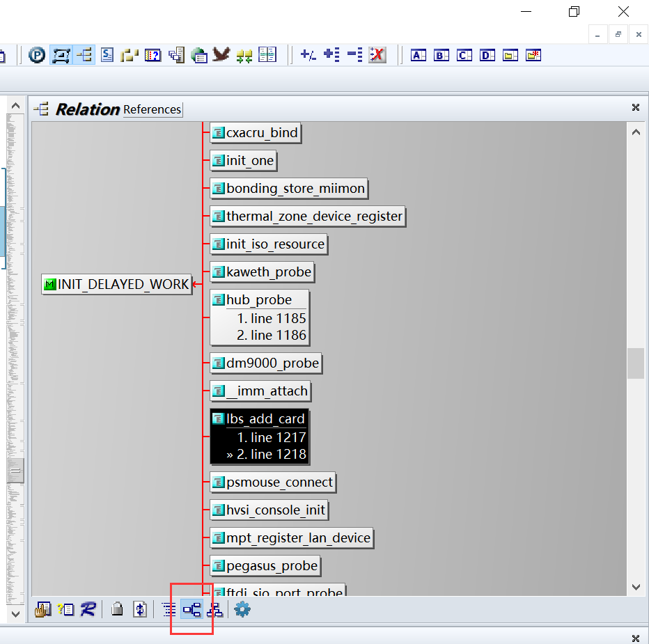Click the question-mark document icon in Relation toolbar
This screenshot has height=644, width=649.
click(65, 609)
